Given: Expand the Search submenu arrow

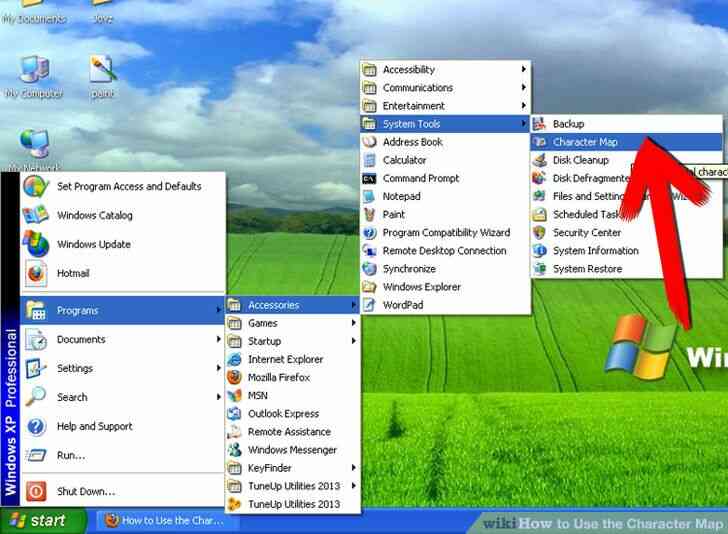Looking at the screenshot, I should pyautogui.click(x=218, y=397).
